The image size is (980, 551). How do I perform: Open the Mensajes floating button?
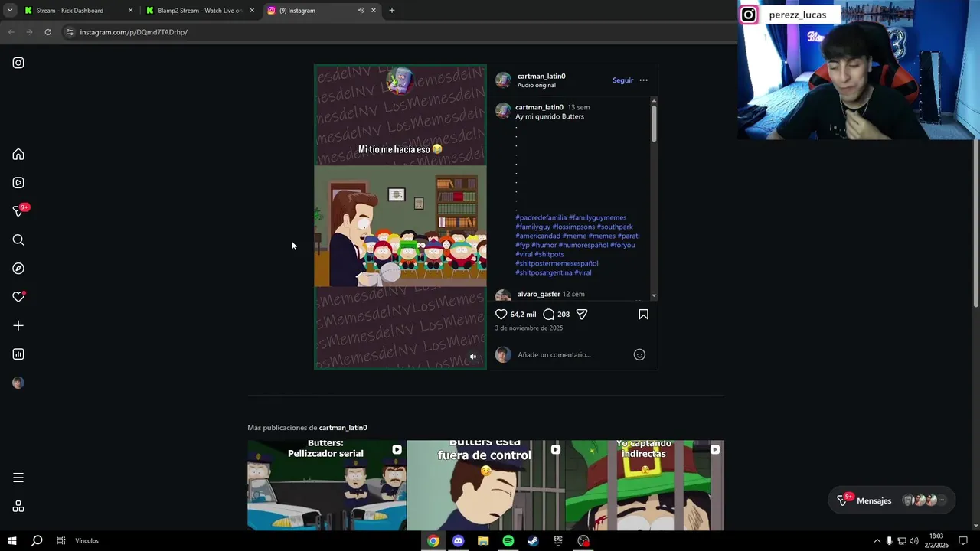891,500
